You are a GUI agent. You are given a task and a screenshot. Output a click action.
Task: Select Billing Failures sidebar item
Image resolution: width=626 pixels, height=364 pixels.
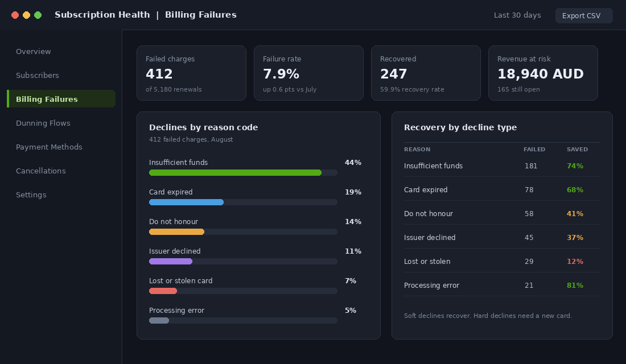click(61, 98)
